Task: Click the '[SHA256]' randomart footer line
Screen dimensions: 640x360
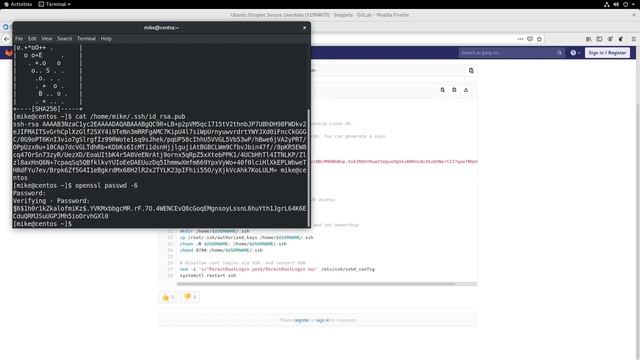Action: pos(48,109)
